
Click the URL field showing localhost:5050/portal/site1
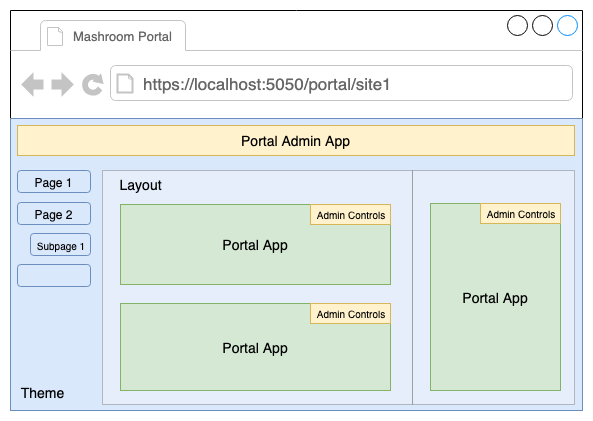point(341,83)
